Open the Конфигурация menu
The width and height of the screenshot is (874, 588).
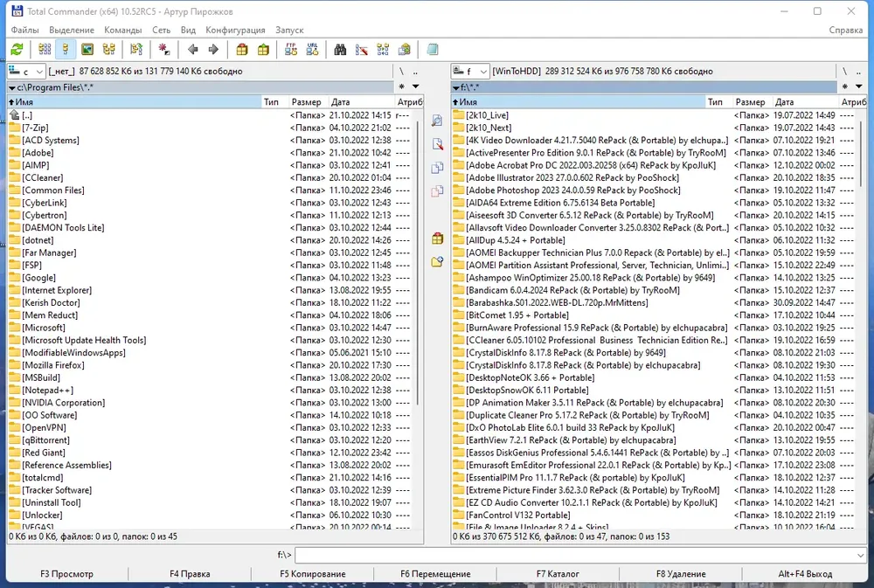coord(235,30)
